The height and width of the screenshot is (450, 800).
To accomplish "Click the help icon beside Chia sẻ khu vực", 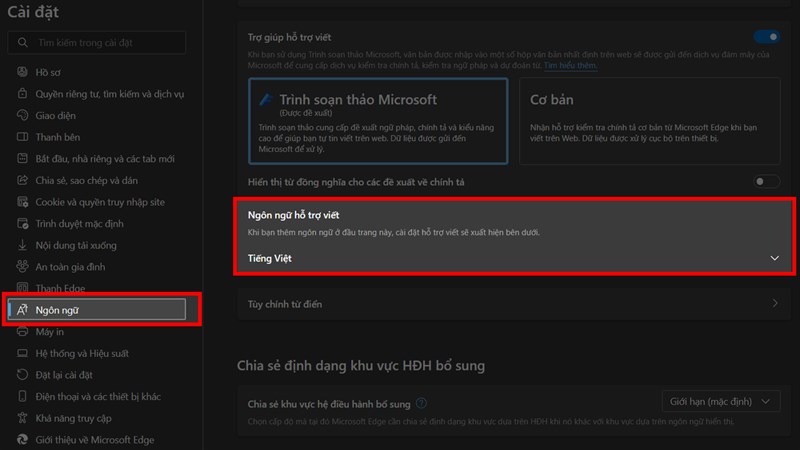I will tap(421, 404).
